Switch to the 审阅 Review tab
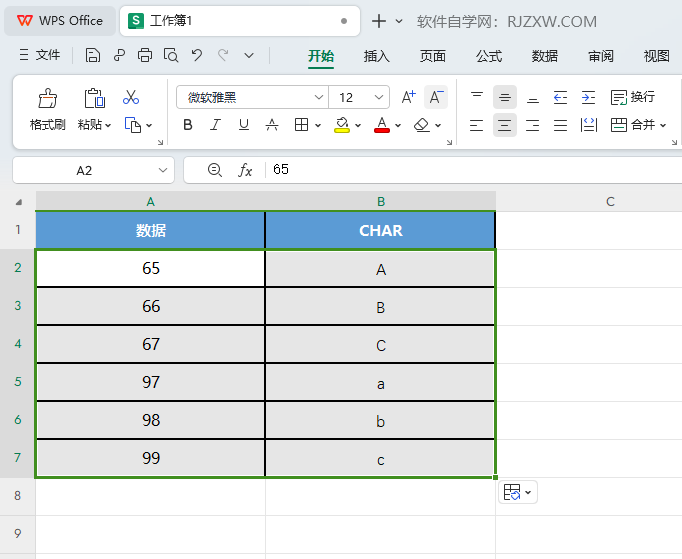The image size is (682, 559). click(x=601, y=56)
